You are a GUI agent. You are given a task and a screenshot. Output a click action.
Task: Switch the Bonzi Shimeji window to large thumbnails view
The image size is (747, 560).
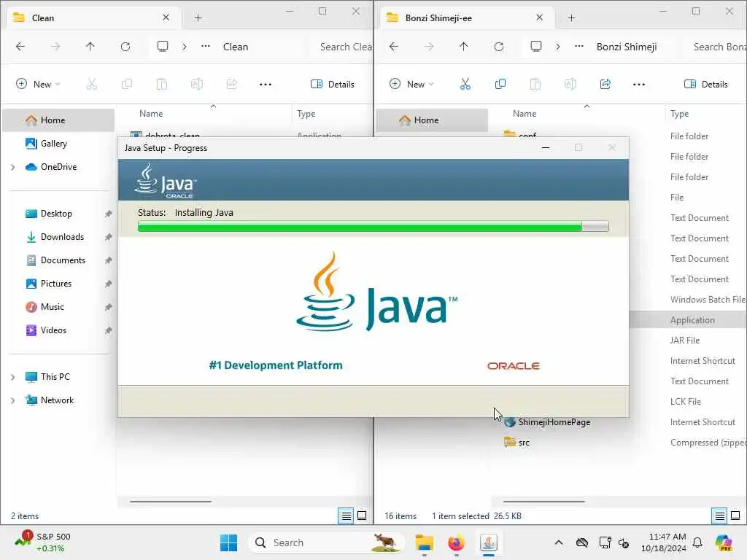click(735, 516)
